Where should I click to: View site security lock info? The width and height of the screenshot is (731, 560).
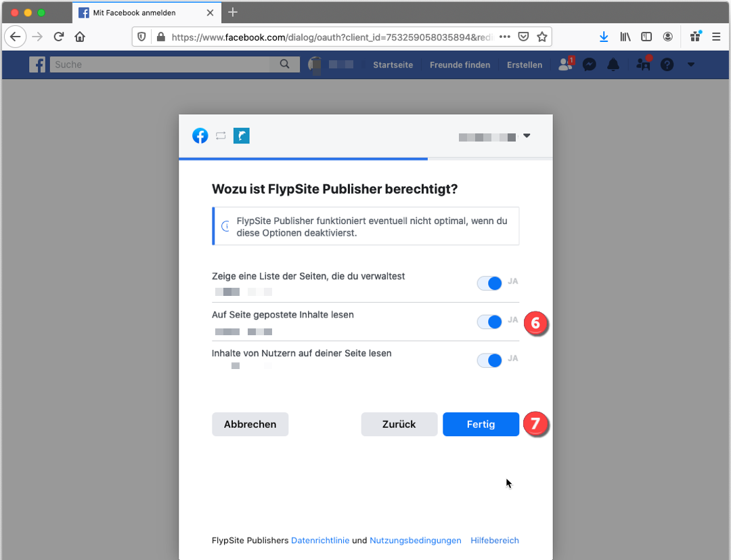click(161, 37)
